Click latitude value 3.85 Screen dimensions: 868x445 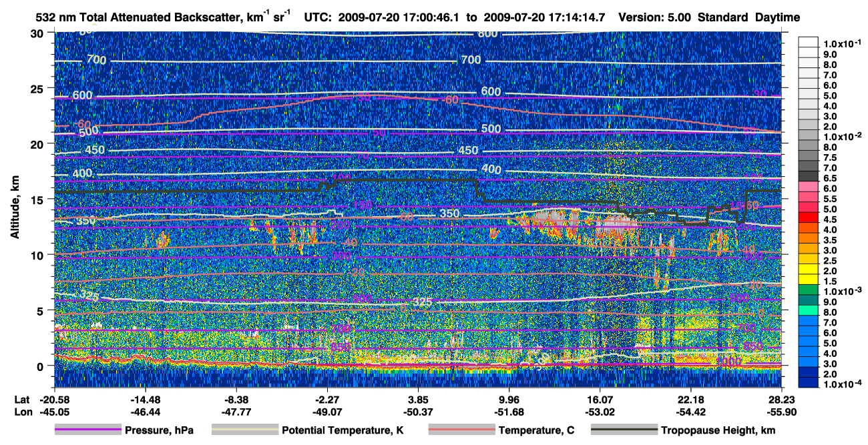point(417,400)
